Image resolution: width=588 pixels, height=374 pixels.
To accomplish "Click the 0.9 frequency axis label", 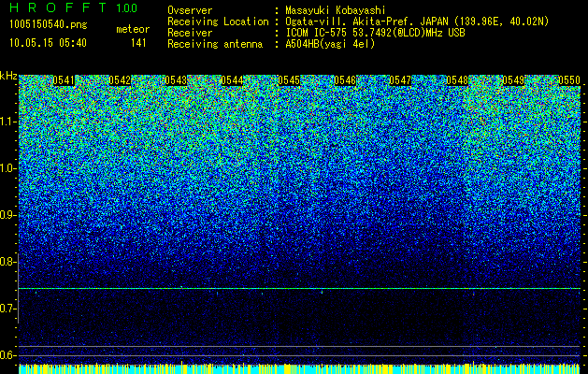I will [8, 215].
